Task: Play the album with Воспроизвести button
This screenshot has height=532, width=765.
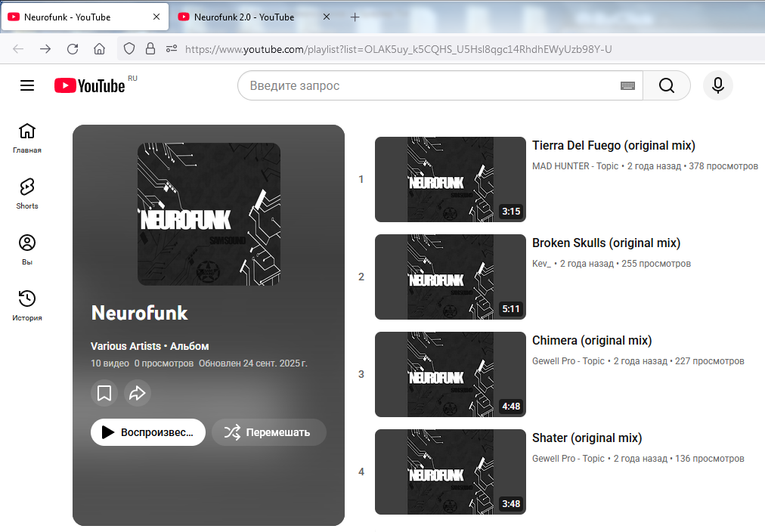Action: tap(148, 432)
